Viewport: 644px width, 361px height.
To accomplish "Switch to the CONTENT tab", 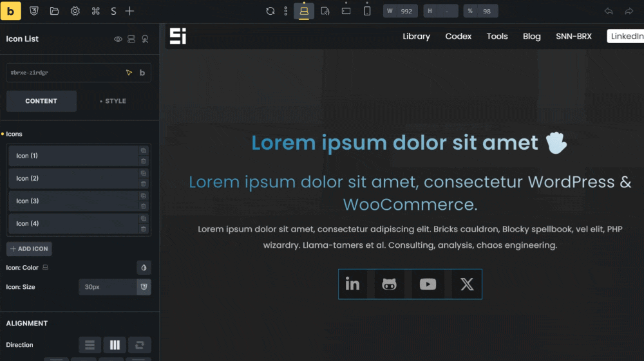I will 41,101.
